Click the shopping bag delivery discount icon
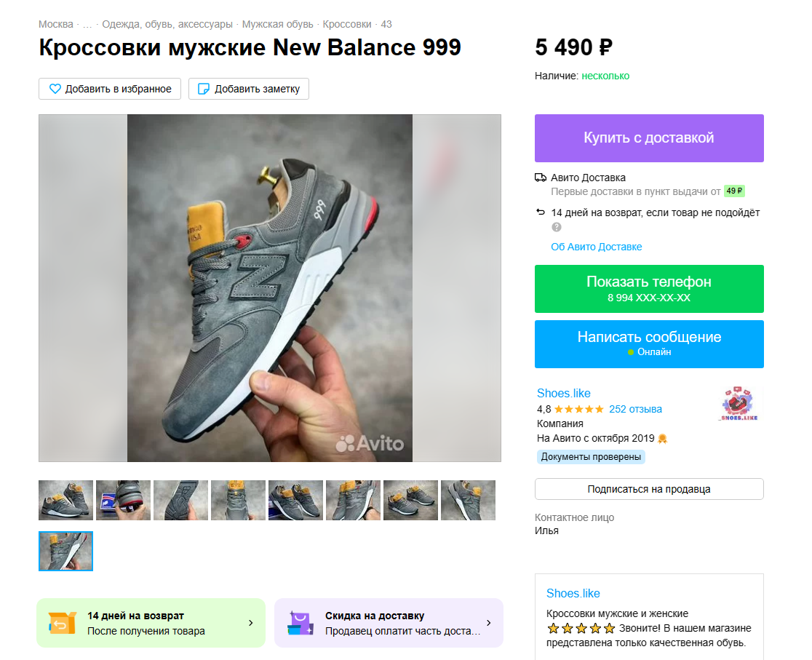Image resolution: width=812 pixels, height=660 pixels. 300,623
